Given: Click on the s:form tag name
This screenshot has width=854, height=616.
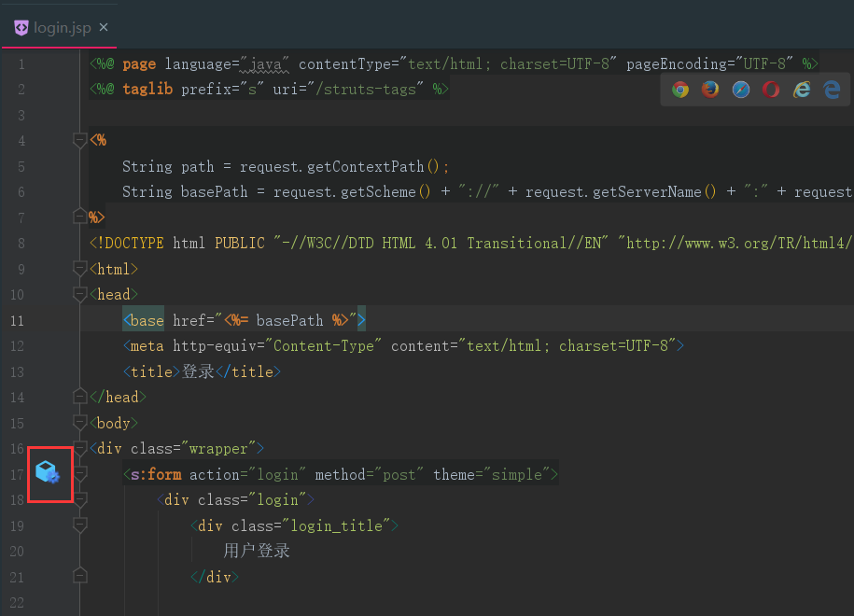Looking at the screenshot, I should (x=156, y=474).
